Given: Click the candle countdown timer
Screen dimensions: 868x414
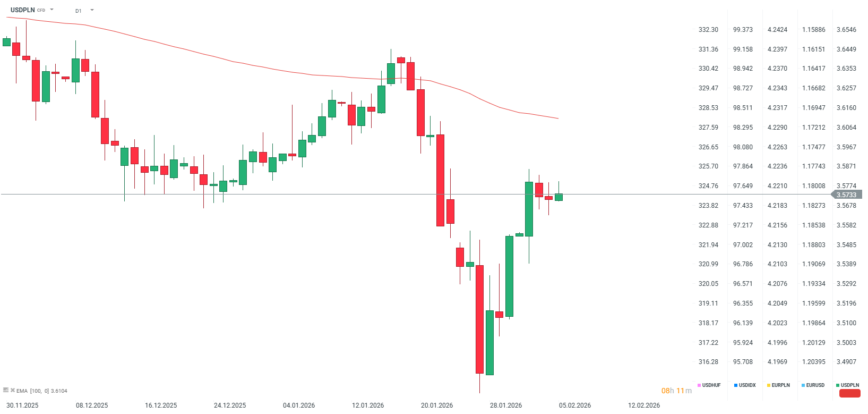Looking at the screenshot, I should (x=676, y=391).
